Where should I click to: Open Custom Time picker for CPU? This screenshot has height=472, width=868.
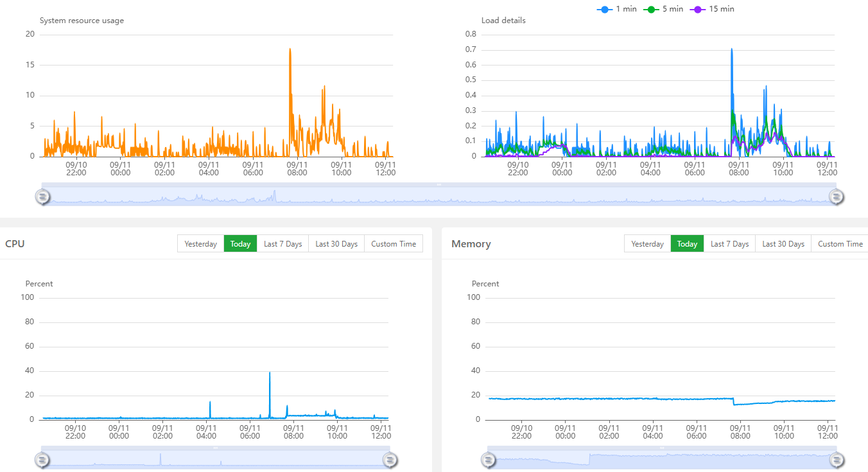[x=393, y=244]
